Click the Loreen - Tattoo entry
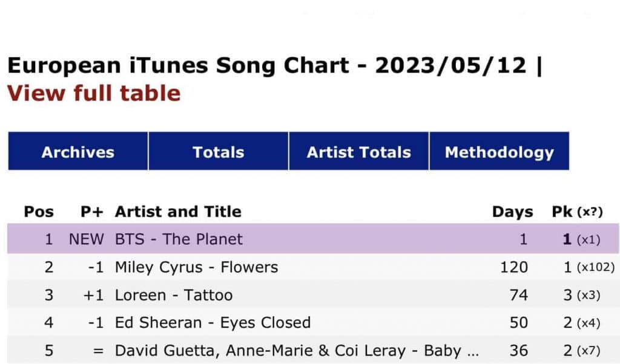 point(174,294)
